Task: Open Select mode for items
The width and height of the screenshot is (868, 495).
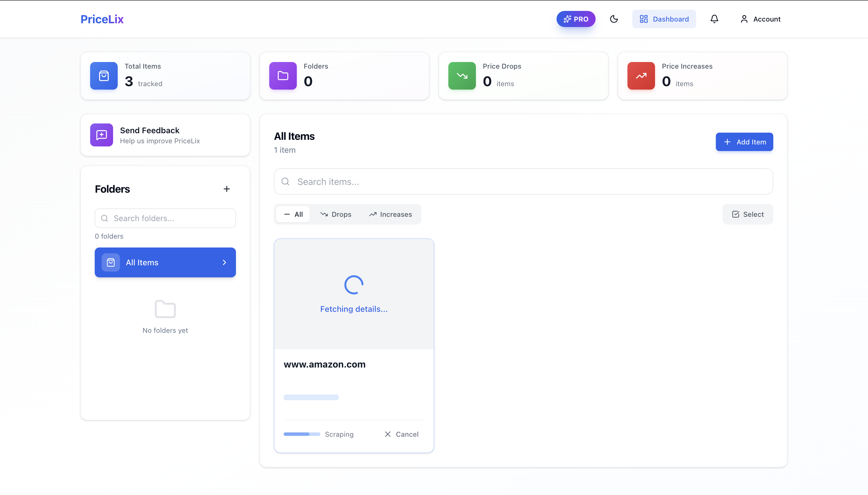Action: pos(747,214)
